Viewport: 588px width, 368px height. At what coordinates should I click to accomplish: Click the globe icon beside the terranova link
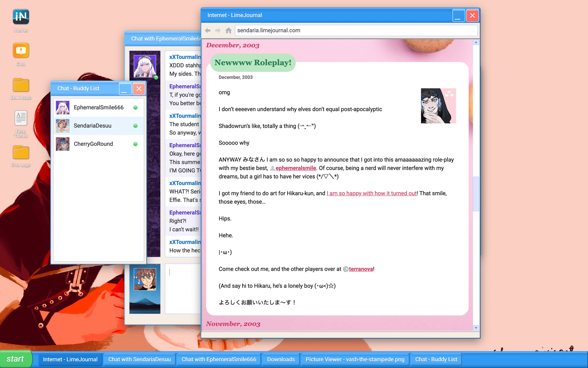point(346,269)
